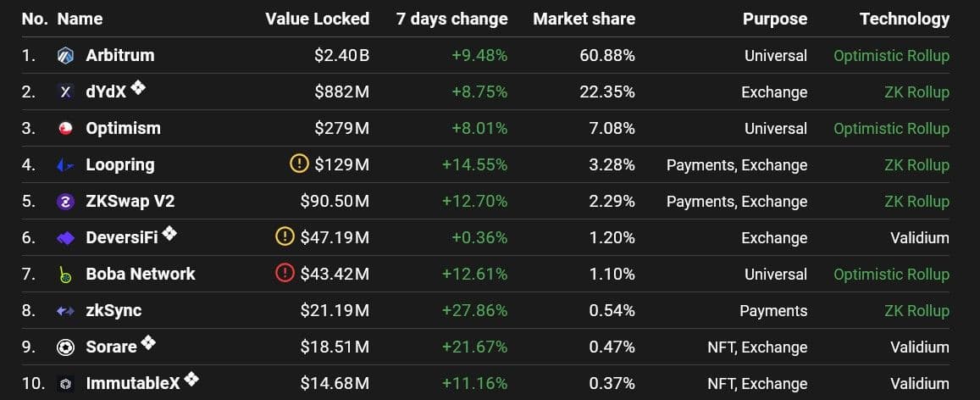The width and height of the screenshot is (980, 400).
Task: Click the Optimism logo icon
Action: coord(65,129)
